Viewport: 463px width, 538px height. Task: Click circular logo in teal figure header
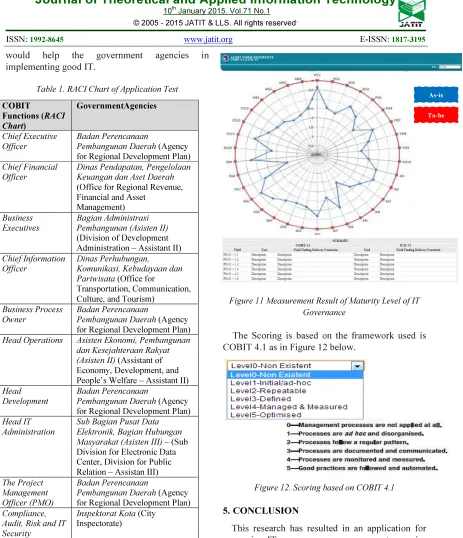tap(225, 58)
